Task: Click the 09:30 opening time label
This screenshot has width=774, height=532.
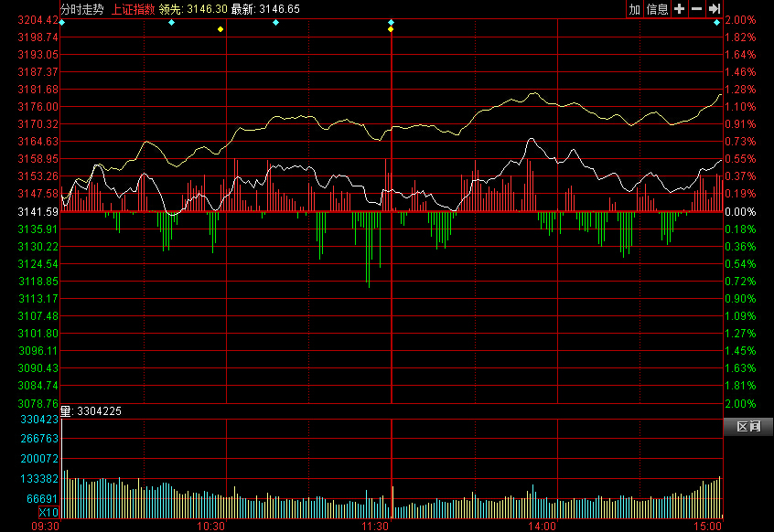Action: point(46,526)
